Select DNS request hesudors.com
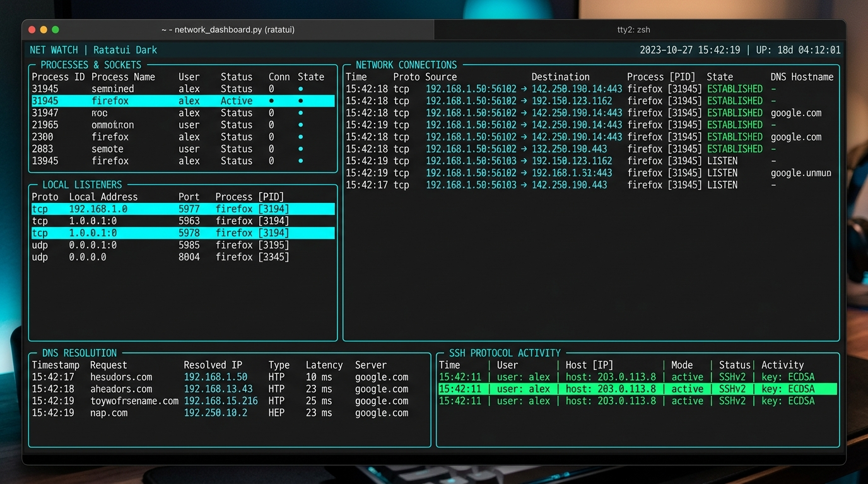Viewport: 868px width, 484px height. coord(121,377)
